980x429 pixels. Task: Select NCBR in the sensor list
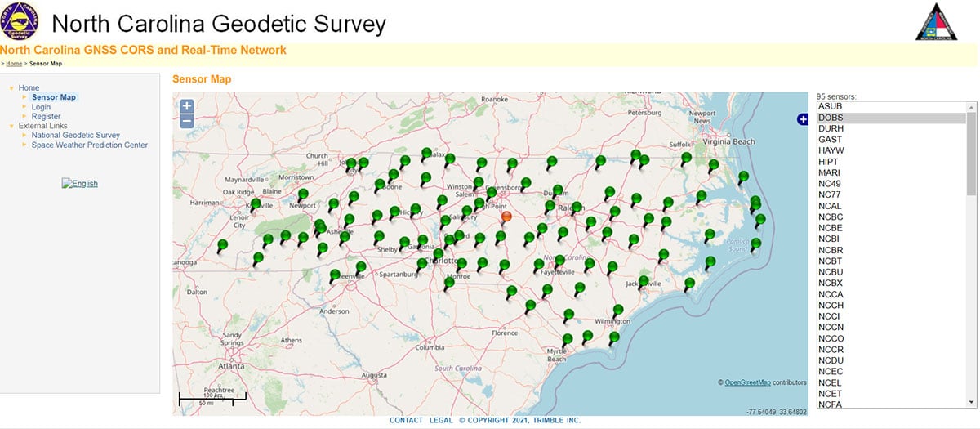click(891, 250)
